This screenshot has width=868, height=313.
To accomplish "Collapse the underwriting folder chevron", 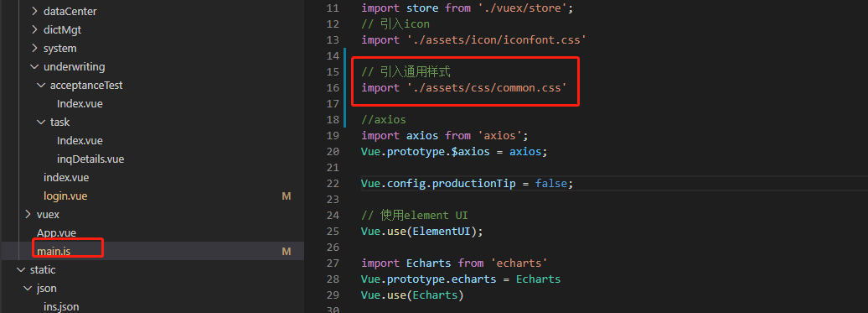I will click(x=35, y=67).
